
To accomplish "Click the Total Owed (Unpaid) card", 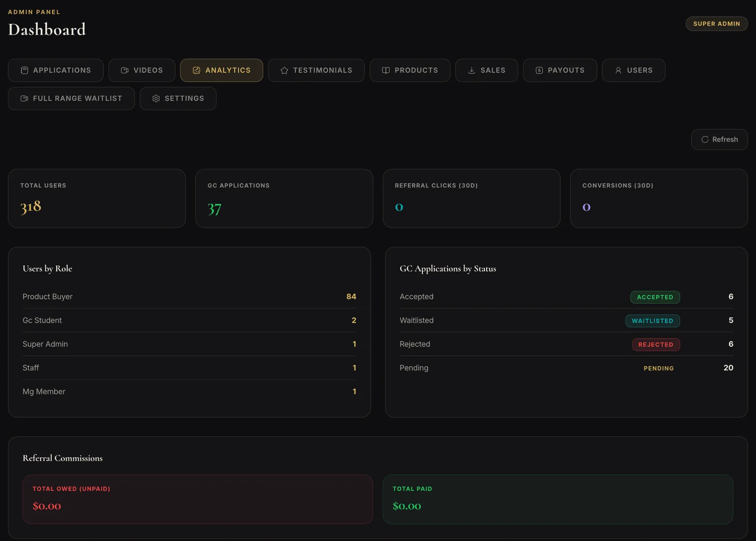I will (x=198, y=499).
